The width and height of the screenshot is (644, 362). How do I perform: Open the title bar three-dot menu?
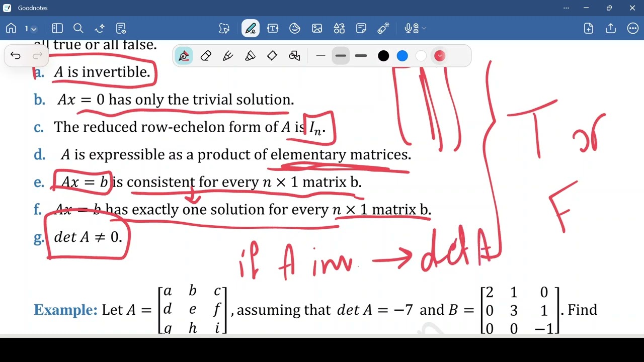(x=566, y=8)
